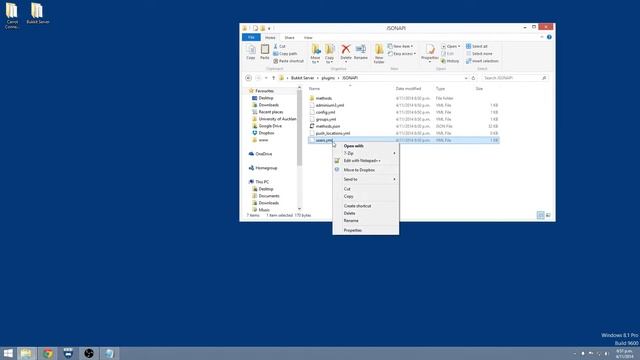Screen dimensions: 640x360
Task: Open the Easy access dropdown
Action: pos(402,54)
